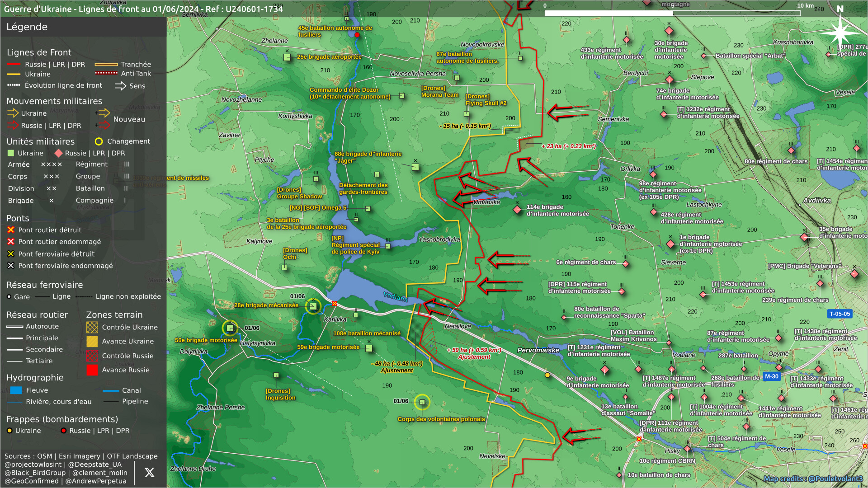Click the 10 km scale bar
The height and width of the screenshot is (488, 868).
coord(672,13)
